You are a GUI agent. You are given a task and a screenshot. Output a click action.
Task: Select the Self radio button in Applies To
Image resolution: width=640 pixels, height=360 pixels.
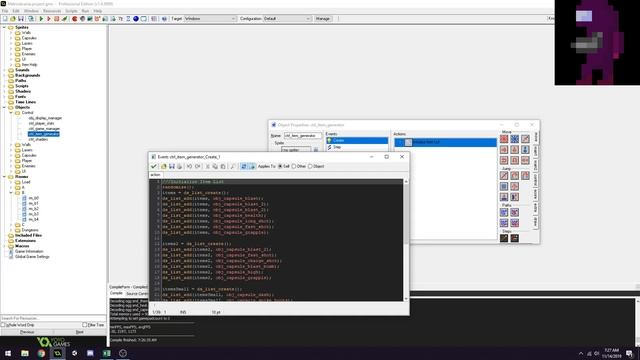click(280, 167)
